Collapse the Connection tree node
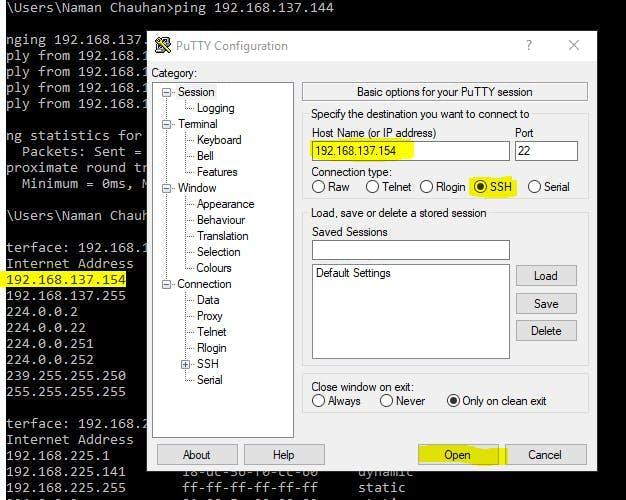Viewport: 626px width, 500px height. pyautogui.click(x=166, y=284)
